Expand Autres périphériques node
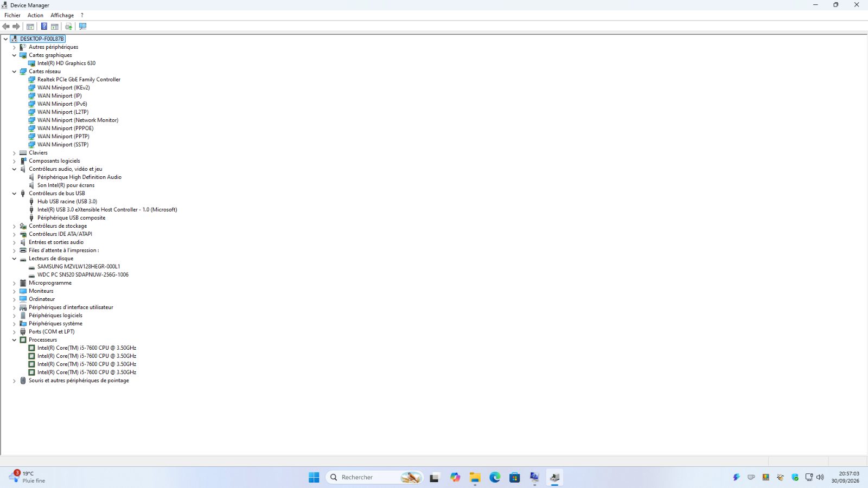 pyautogui.click(x=15, y=47)
